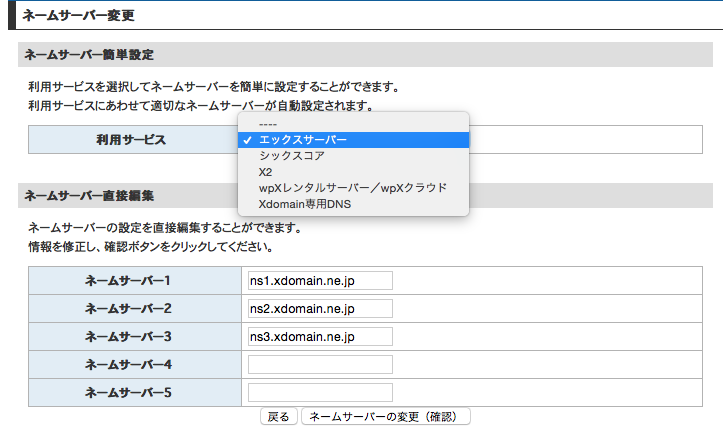The height and width of the screenshot is (428, 724).
Task: Click the line ending 自動設定されます
Action: (x=201, y=106)
